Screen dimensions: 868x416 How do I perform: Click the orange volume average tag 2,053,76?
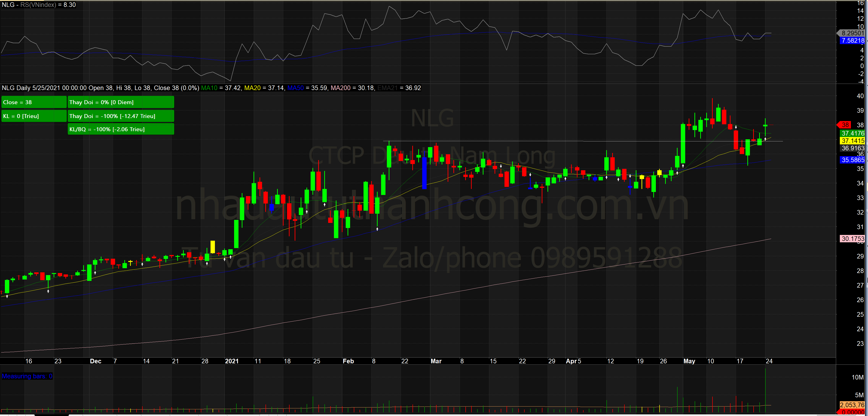pyautogui.click(x=852, y=405)
